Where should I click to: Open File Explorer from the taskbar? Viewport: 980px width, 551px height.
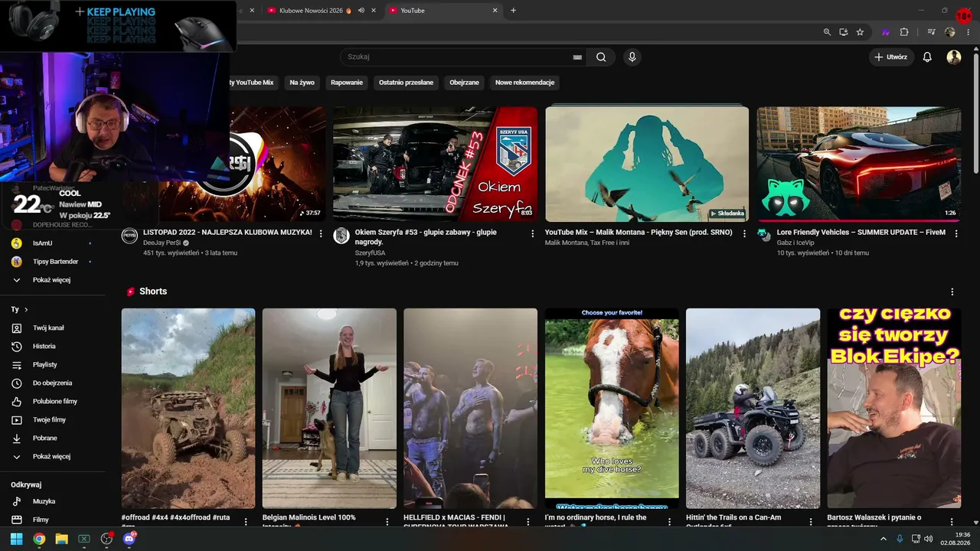pos(61,539)
